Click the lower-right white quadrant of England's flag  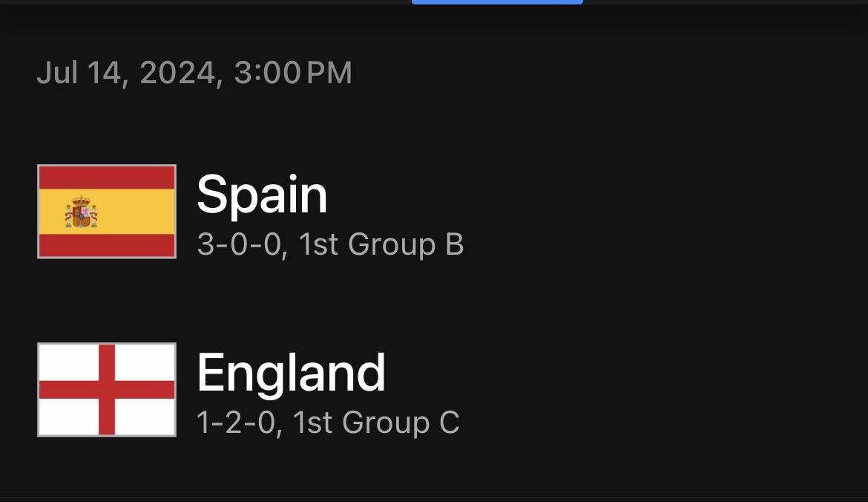point(145,417)
